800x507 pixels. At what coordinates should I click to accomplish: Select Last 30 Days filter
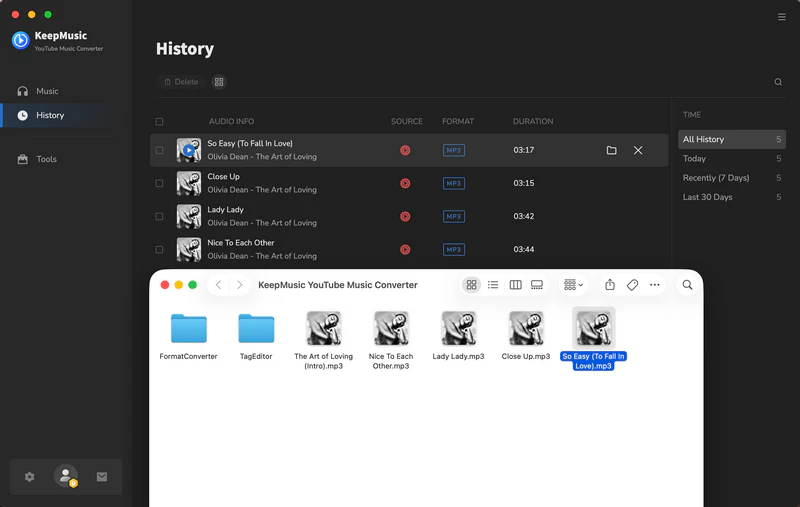click(732, 197)
